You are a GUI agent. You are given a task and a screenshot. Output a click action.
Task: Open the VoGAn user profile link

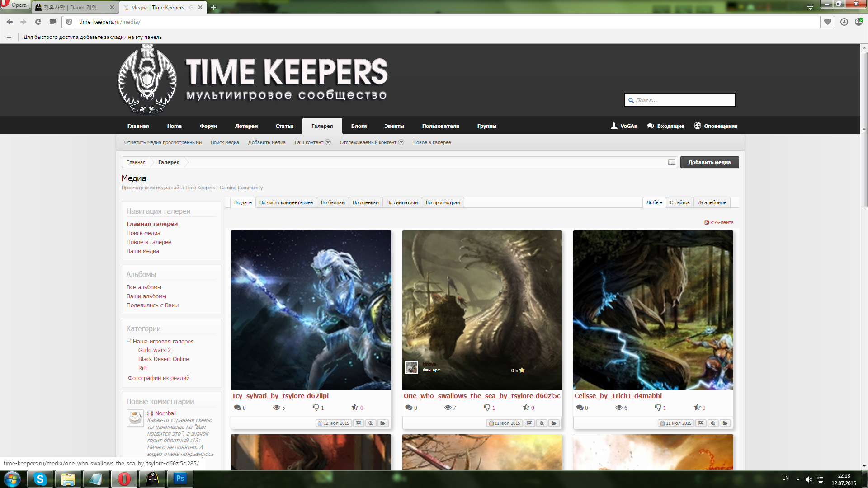(x=624, y=126)
